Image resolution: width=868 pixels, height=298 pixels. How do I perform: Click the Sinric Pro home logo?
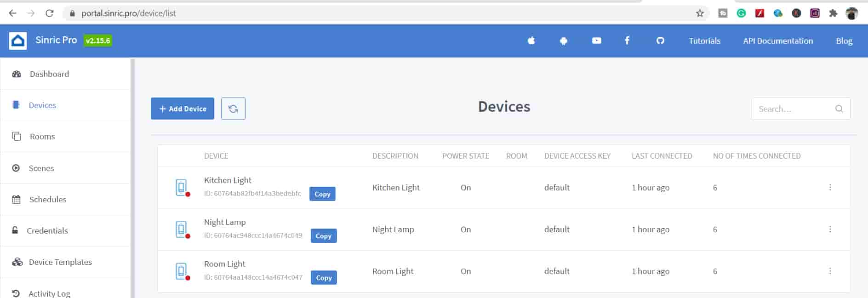(x=18, y=41)
